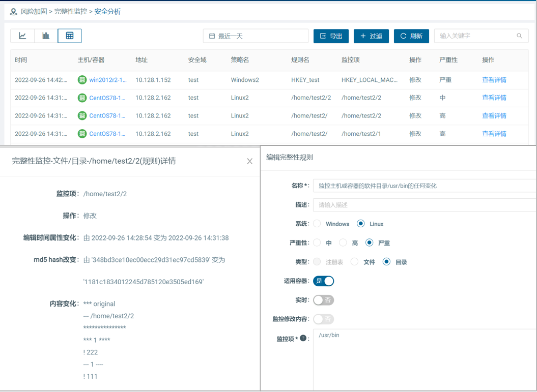
Task: Select the Windows system radio button
Action: pos(317,224)
